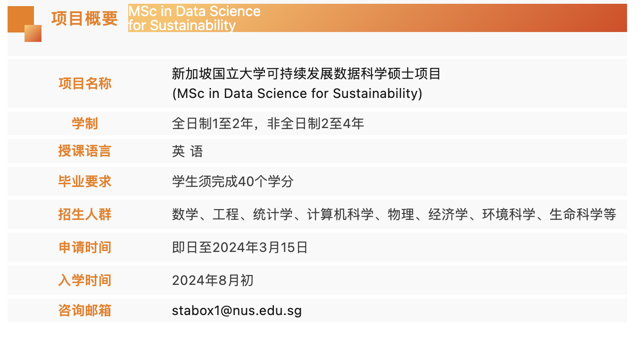Select the 申请时间 row label
The image size is (644, 340).
(85, 247)
